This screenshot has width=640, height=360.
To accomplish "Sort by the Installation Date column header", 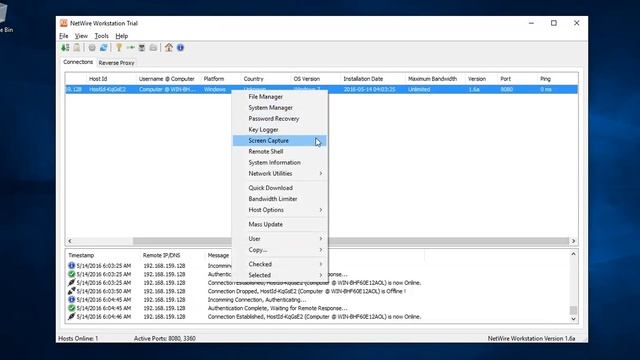I will [x=363, y=79].
